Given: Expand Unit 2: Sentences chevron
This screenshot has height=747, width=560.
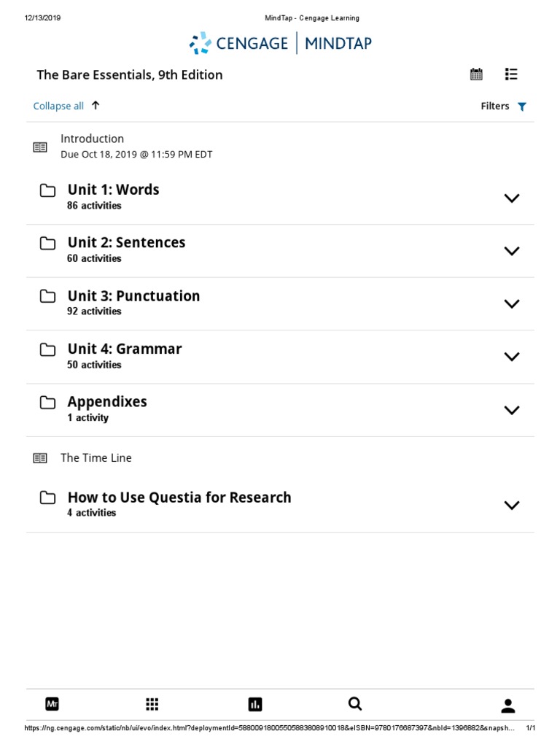Looking at the screenshot, I should [x=512, y=251].
